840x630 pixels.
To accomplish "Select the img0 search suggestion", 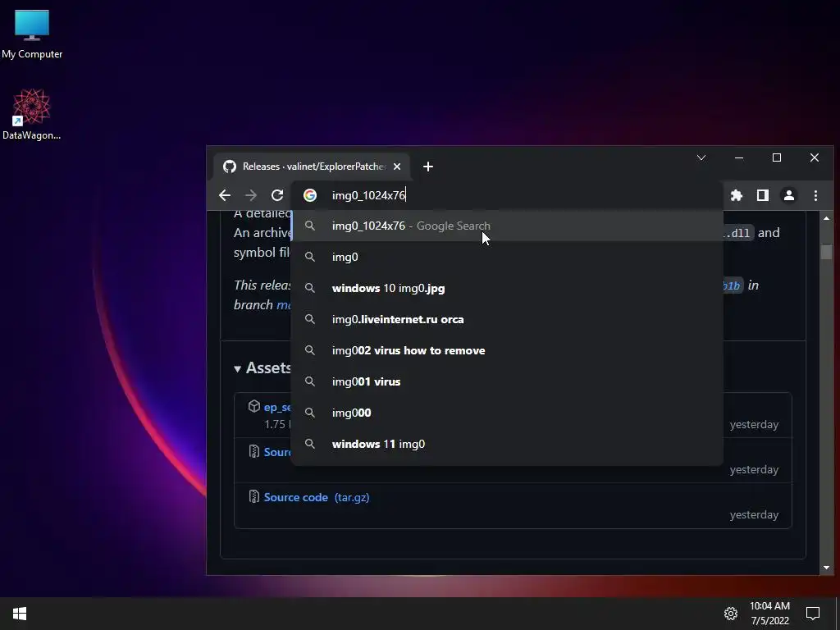I will [x=507, y=257].
